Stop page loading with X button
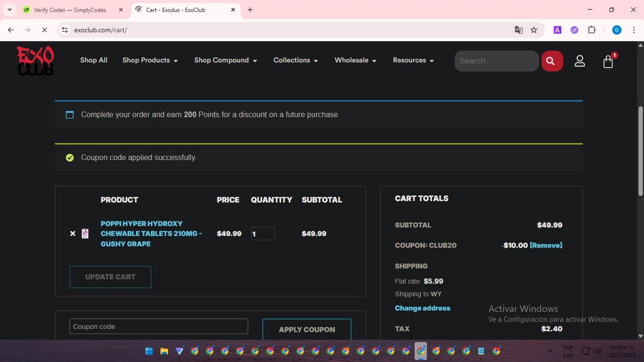The width and height of the screenshot is (644, 362). [x=44, y=30]
